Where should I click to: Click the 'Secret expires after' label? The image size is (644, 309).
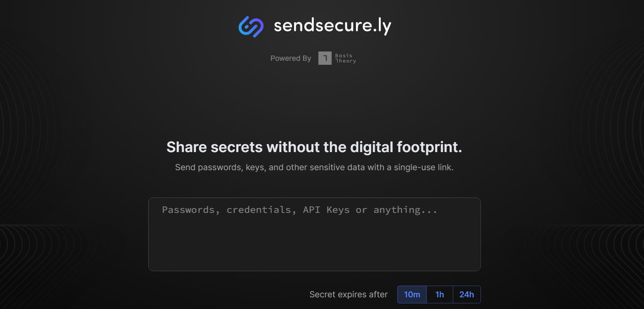[x=348, y=294]
